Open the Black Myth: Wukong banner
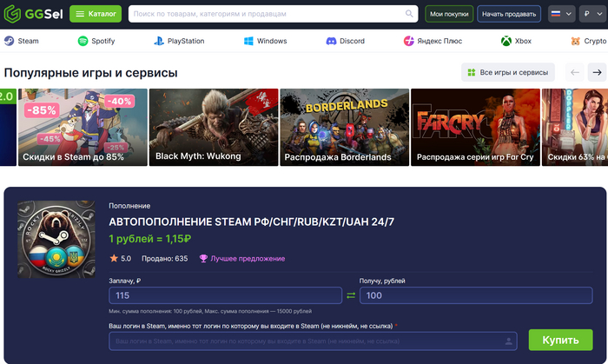The image size is (608, 364). 214,127
